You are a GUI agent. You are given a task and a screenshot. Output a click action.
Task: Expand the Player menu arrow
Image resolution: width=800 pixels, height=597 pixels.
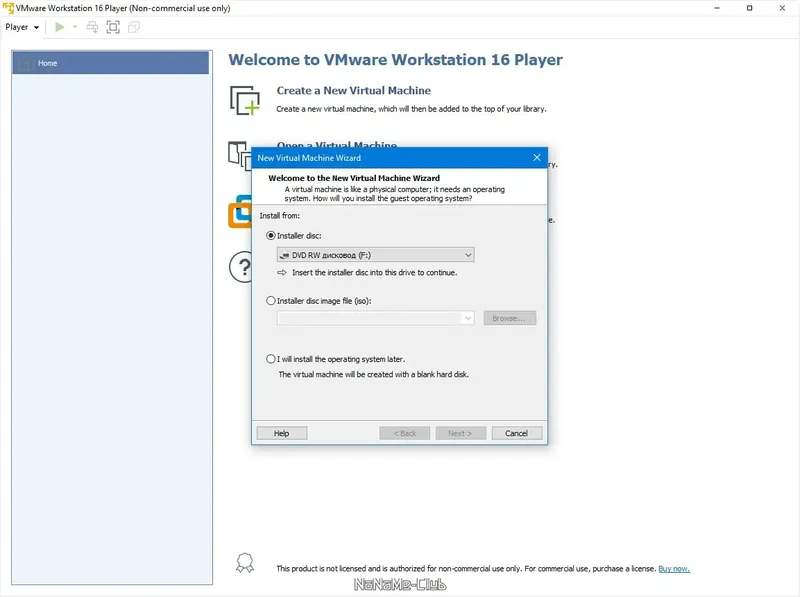tap(36, 28)
